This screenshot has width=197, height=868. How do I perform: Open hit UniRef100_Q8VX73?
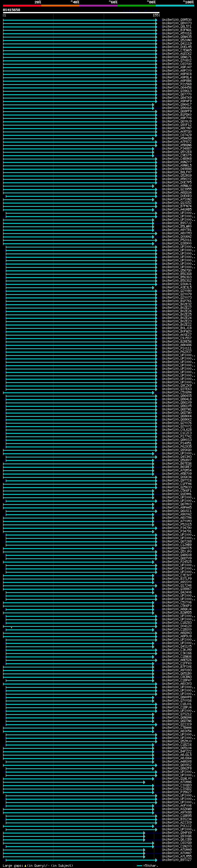pos(176,23)
